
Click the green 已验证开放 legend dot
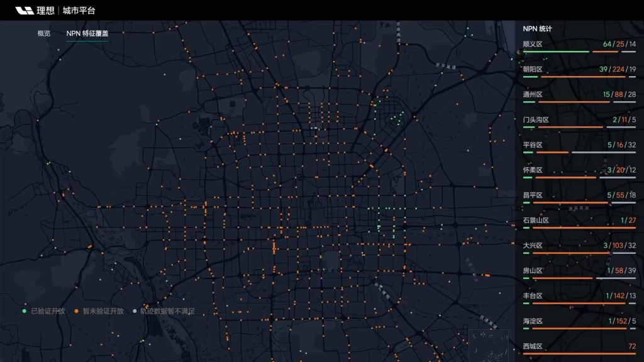click(x=25, y=311)
